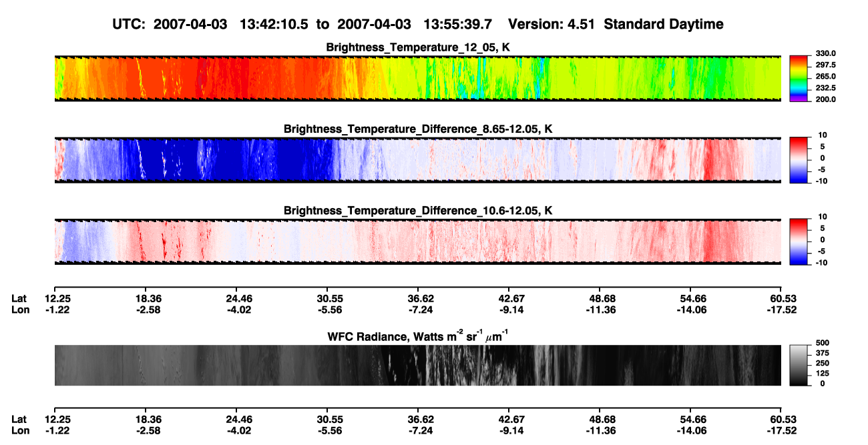Image resolution: width=868 pixels, height=445 pixels.
Task: Click the 10 tick on 10.6-12.05 colorbar
Action: pos(822,217)
